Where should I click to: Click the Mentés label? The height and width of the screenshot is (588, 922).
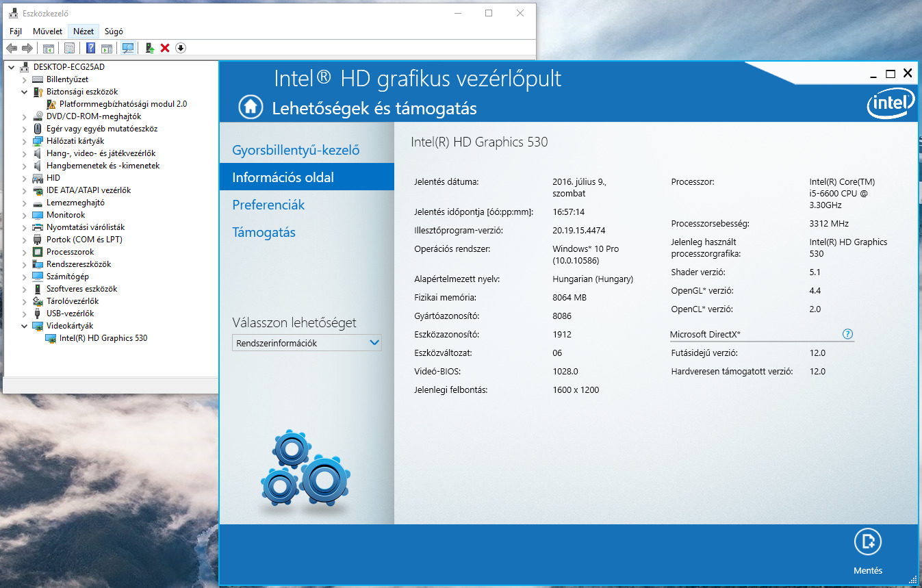point(868,571)
